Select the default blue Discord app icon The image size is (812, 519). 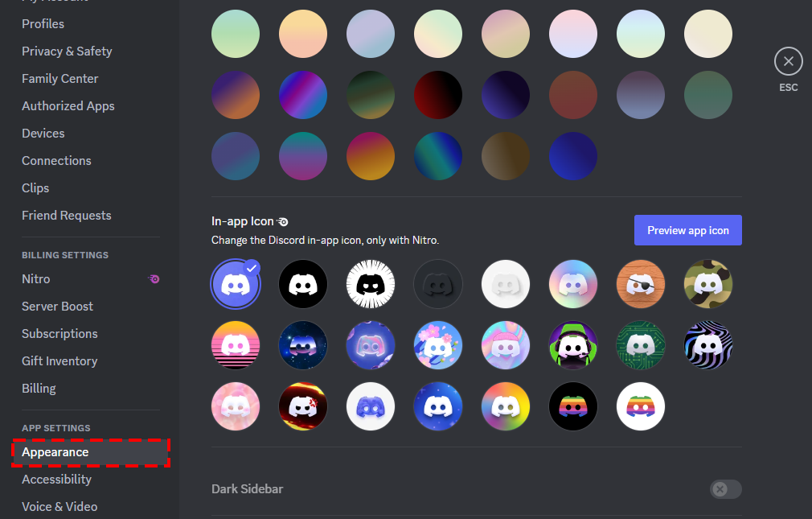point(236,283)
